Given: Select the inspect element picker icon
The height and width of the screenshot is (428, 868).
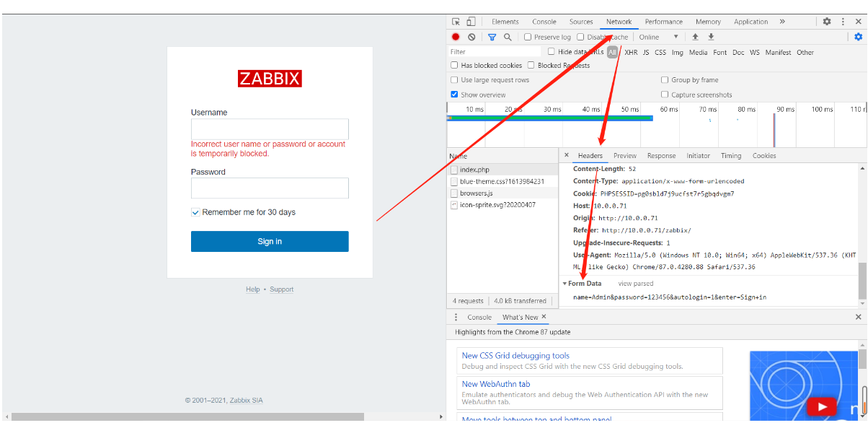Looking at the screenshot, I should [456, 22].
